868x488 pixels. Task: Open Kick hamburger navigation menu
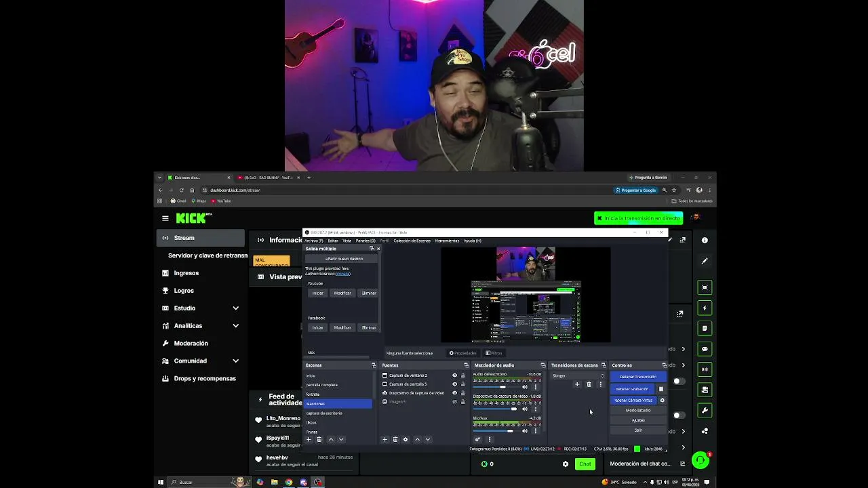pyautogui.click(x=165, y=218)
